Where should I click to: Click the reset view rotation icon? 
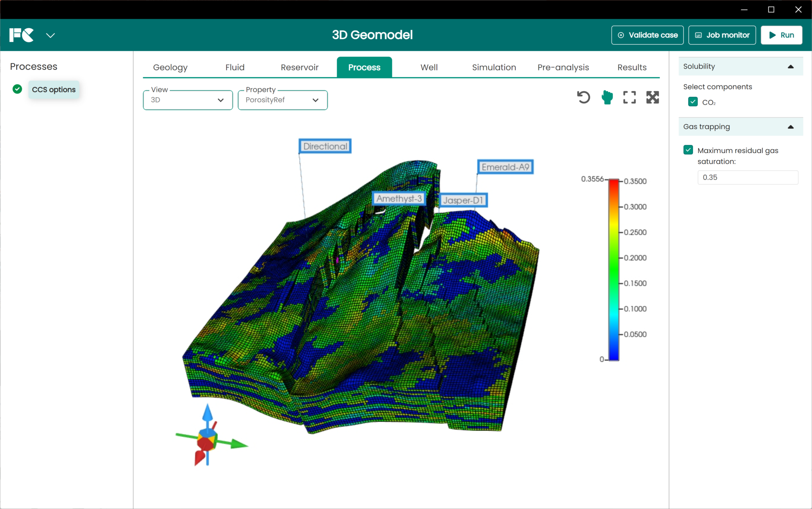coord(583,97)
